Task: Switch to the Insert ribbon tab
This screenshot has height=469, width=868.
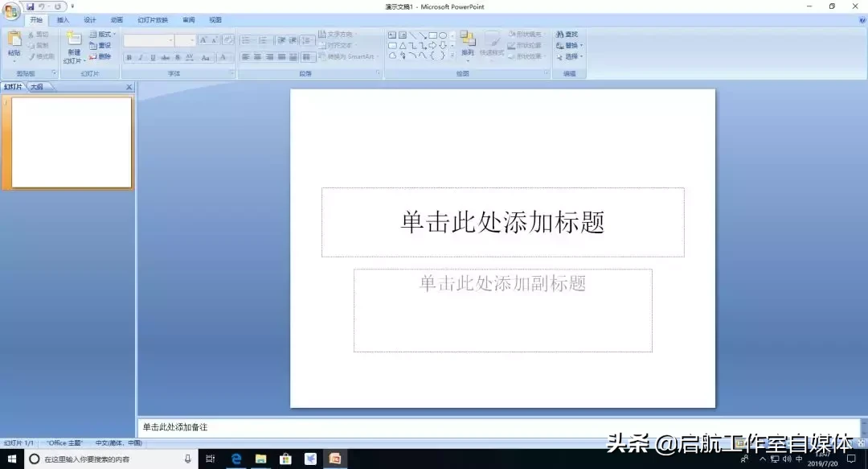Action: click(62, 20)
